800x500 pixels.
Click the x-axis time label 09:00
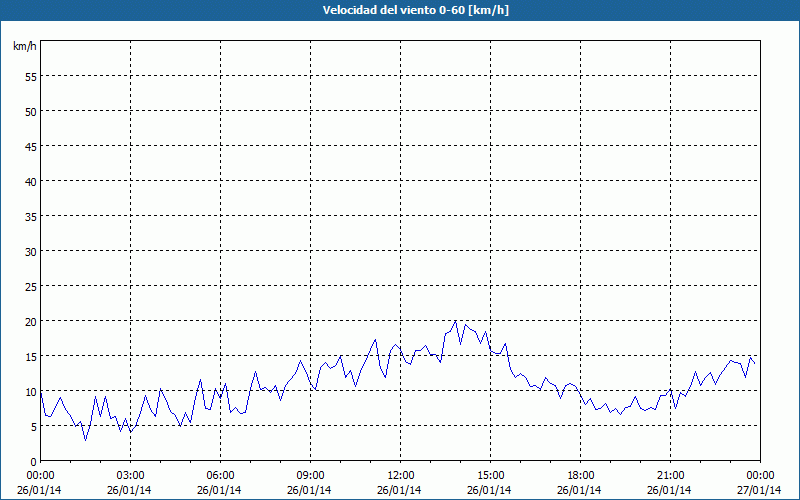click(x=310, y=476)
